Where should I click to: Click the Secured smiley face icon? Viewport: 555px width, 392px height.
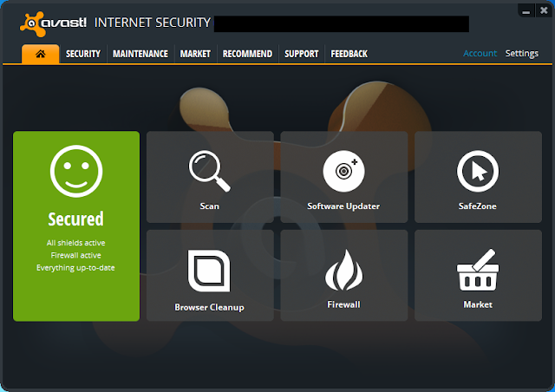pos(76,171)
